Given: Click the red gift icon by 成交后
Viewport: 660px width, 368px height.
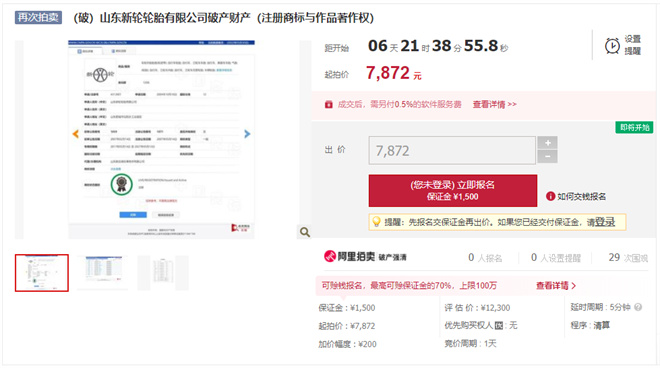Looking at the screenshot, I should (x=329, y=104).
